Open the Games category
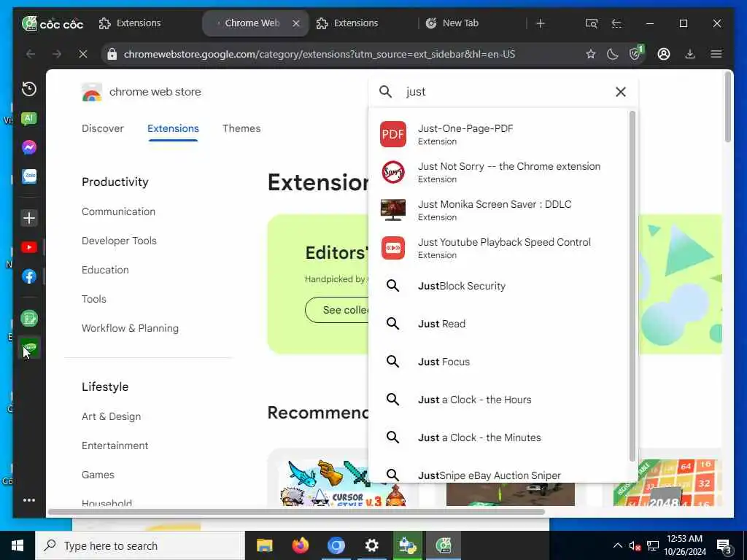The height and width of the screenshot is (560, 747). point(98,475)
